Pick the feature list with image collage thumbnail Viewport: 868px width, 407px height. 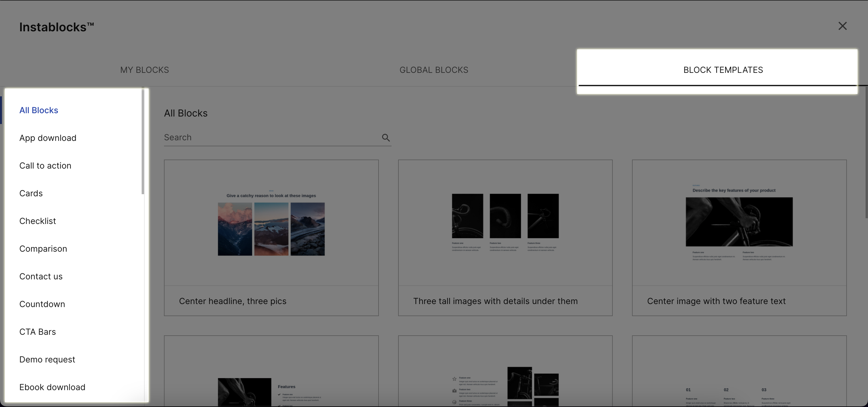(x=505, y=371)
